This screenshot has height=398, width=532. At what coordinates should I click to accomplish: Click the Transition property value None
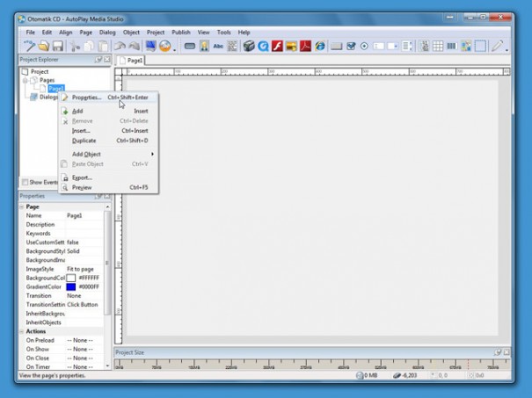tap(84, 296)
